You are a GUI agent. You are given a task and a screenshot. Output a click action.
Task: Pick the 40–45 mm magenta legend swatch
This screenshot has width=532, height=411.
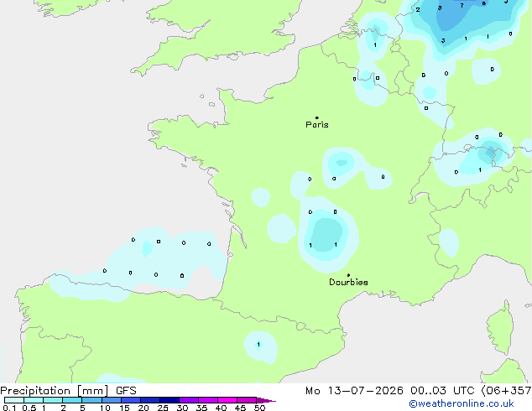(227, 400)
